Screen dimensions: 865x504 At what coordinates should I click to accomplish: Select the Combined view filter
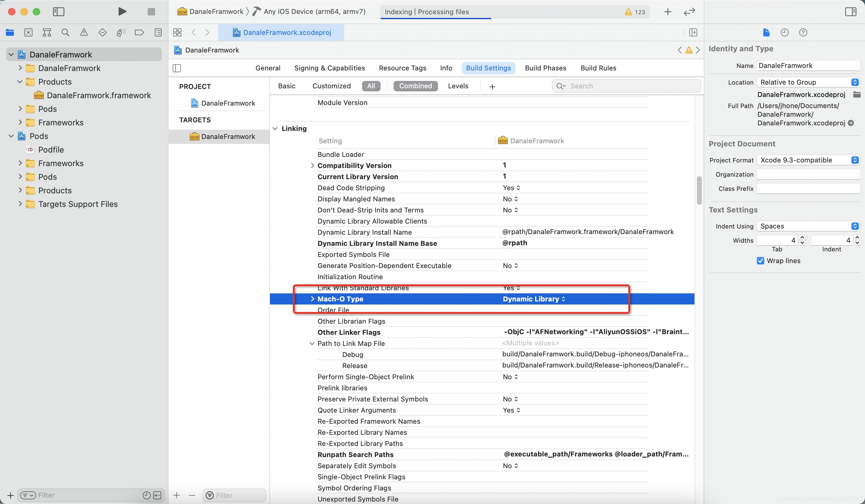click(415, 86)
